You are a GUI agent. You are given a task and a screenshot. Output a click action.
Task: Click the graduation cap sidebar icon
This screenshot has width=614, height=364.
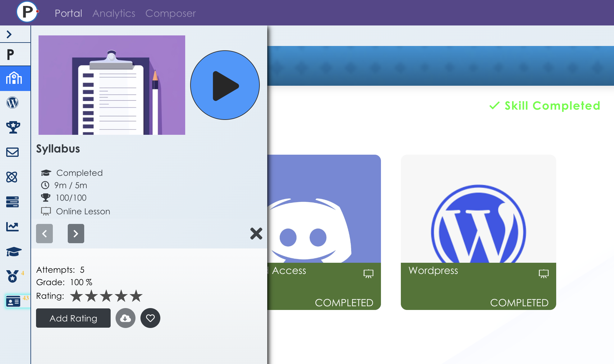tap(13, 252)
